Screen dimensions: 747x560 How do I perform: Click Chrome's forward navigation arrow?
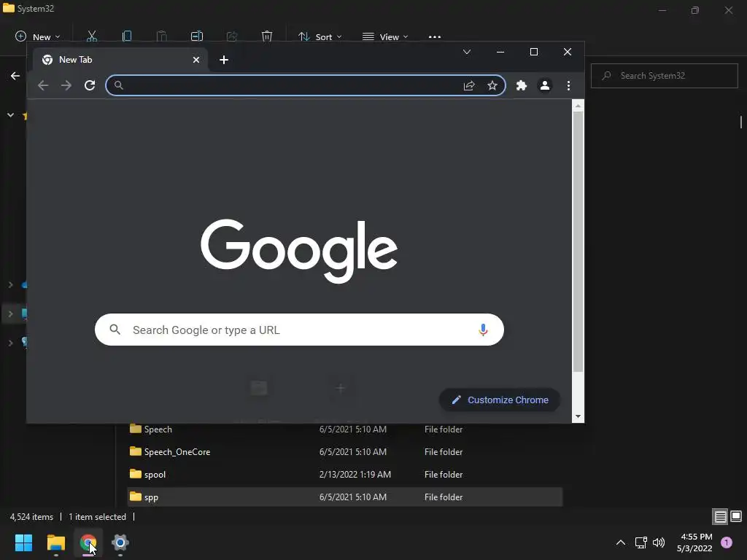(66, 85)
